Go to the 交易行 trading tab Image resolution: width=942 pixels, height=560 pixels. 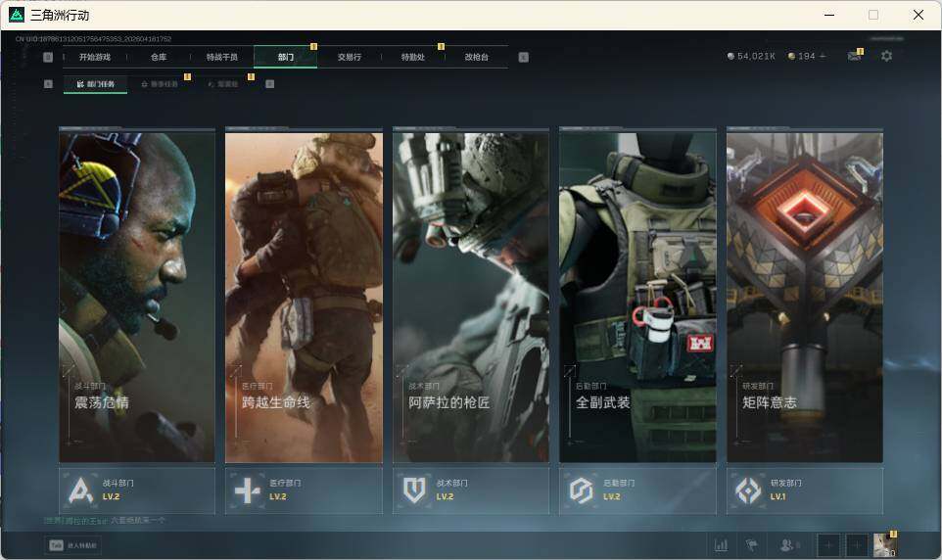pyautogui.click(x=350, y=57)
